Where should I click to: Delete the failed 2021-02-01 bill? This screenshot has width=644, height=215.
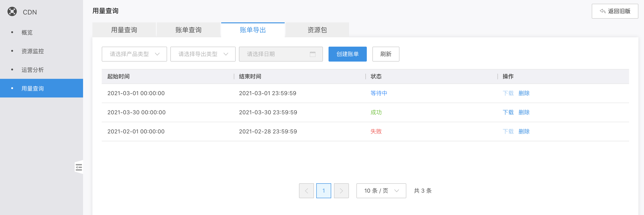click(x=524, y=132)
